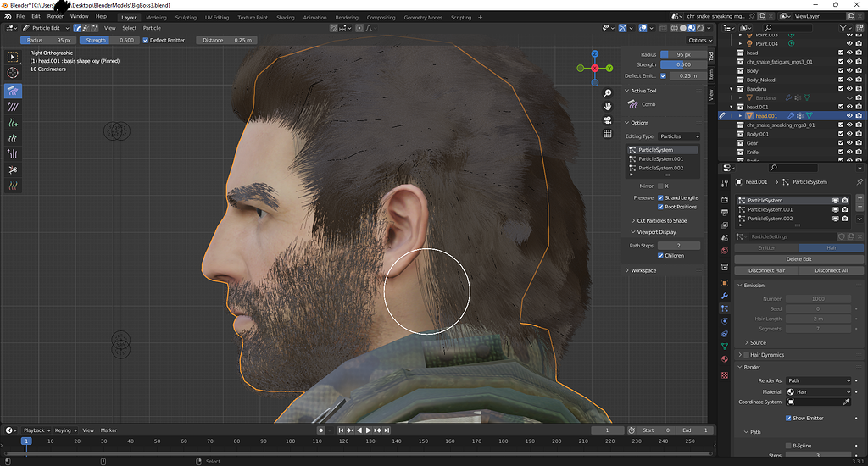Click the coordinate system eyedropper icon
The height and width of the screenshot is (466, 868).
(x=847, y=402)
